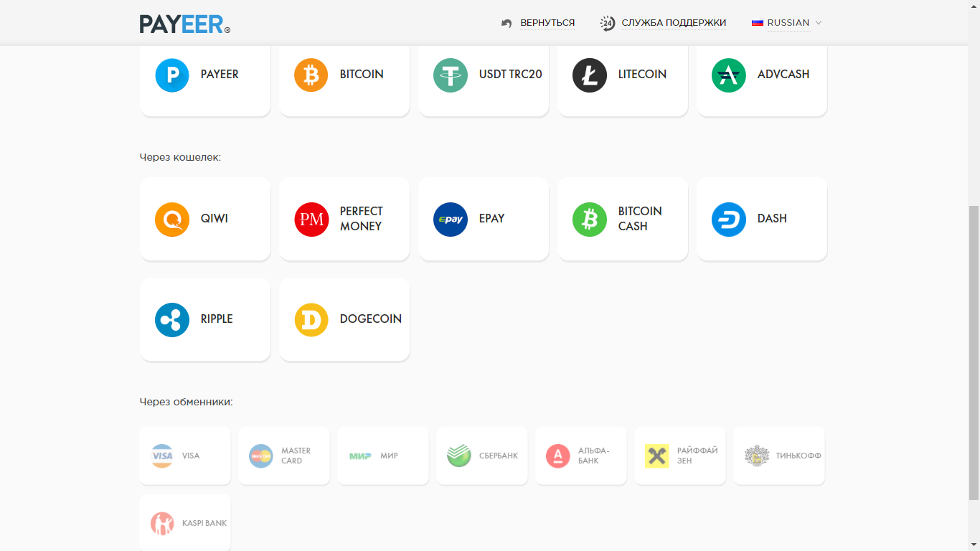Expand language list using the chevron arrow
This screenshot has height=551, width=980.
coord(819,23)
